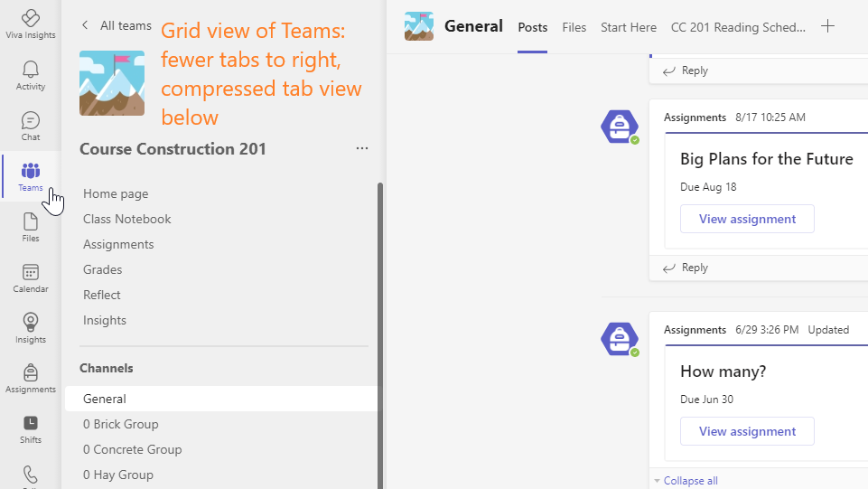Click the Course Construction 201 team picture

coord(112,83)
